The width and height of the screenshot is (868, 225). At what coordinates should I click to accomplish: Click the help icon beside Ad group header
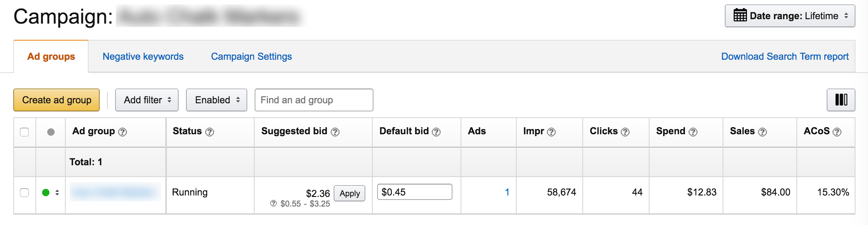click(123, 132)
